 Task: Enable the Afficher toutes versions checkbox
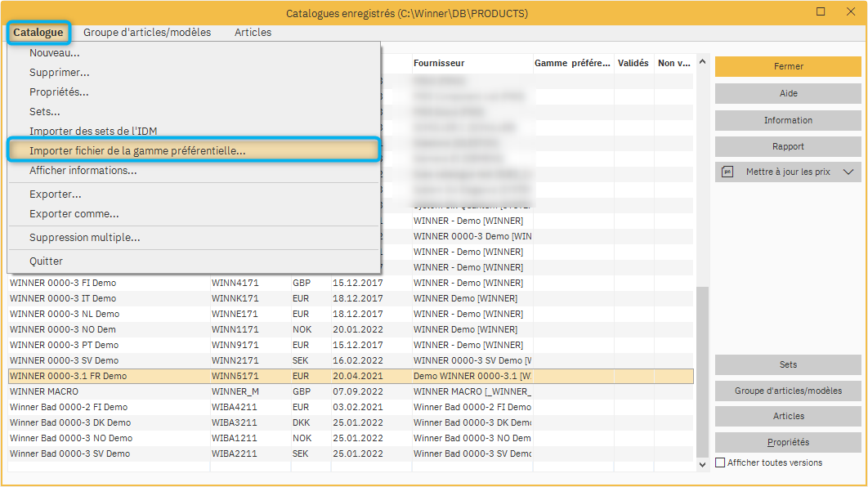(x=720, y=462)
